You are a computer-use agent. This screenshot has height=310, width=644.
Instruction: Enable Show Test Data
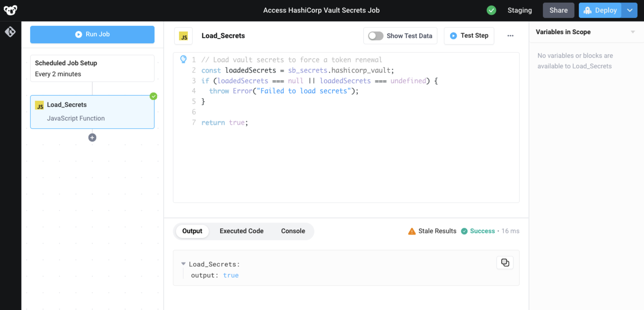pos(375,36)
